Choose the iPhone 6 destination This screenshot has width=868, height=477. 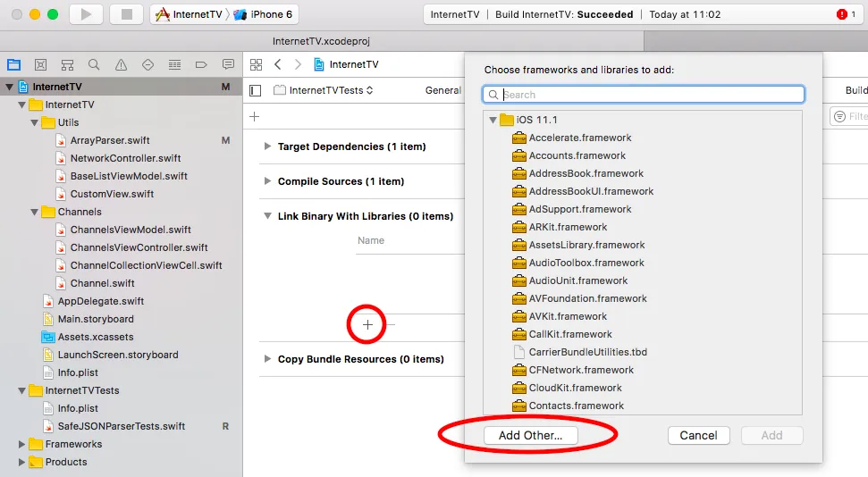(264, 14)
